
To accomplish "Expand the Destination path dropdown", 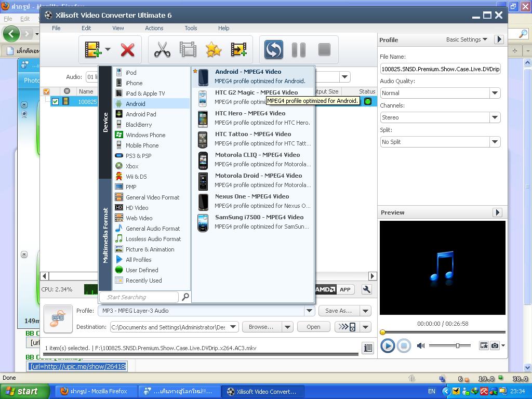I will coord(233,327).
